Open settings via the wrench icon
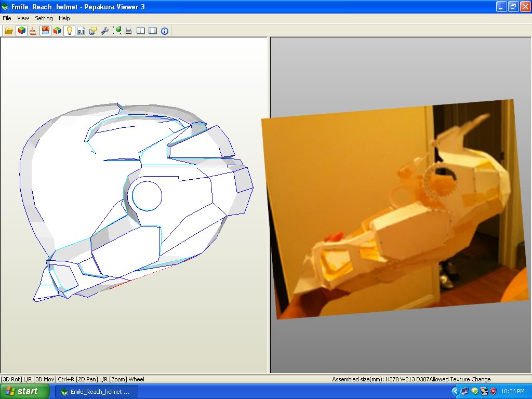The image size is (532, 399). coord(104,31)
